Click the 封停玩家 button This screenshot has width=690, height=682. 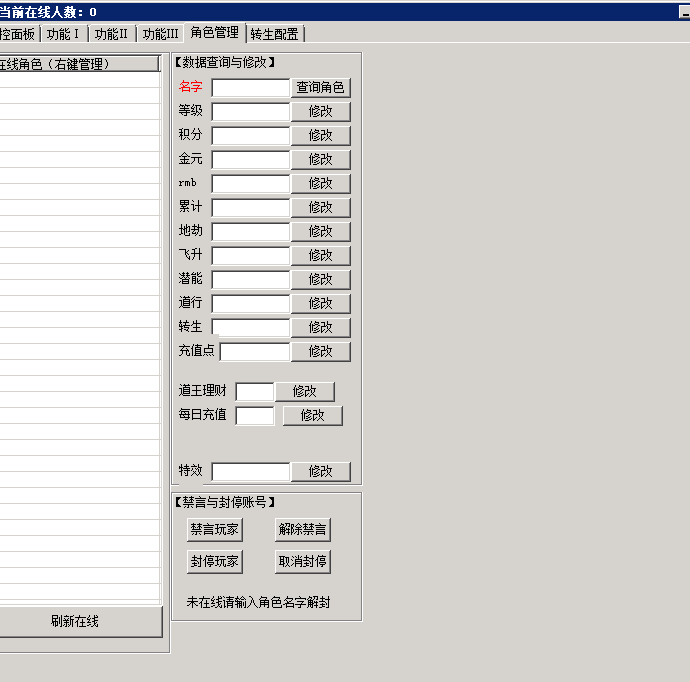click(x=214, y=561)
